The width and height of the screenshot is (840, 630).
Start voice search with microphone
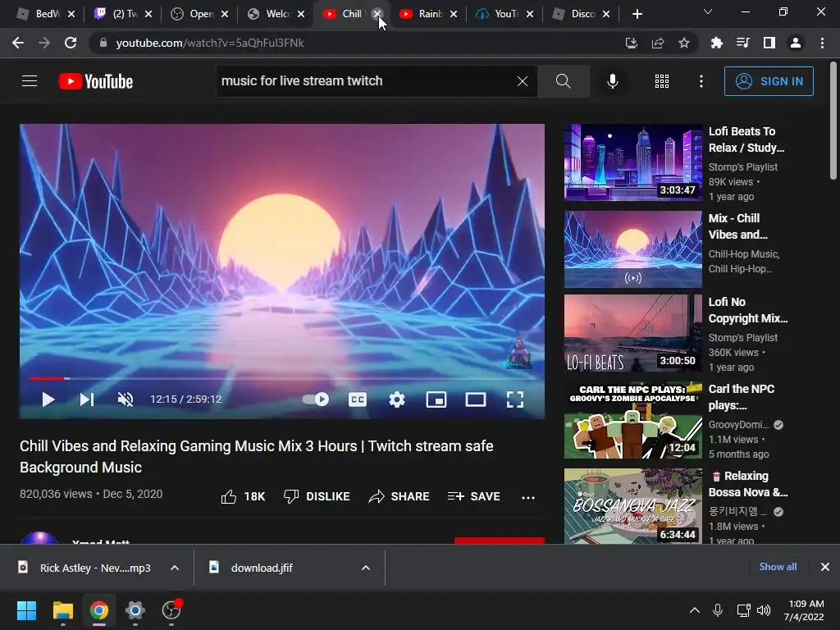(612, 81)
